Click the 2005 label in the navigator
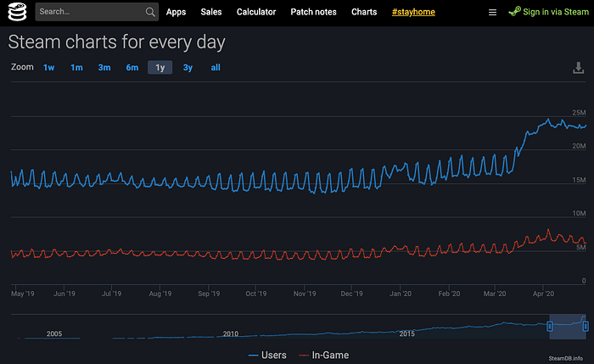The width and height of the screenshot is (594, 364). tap(54, 333)
